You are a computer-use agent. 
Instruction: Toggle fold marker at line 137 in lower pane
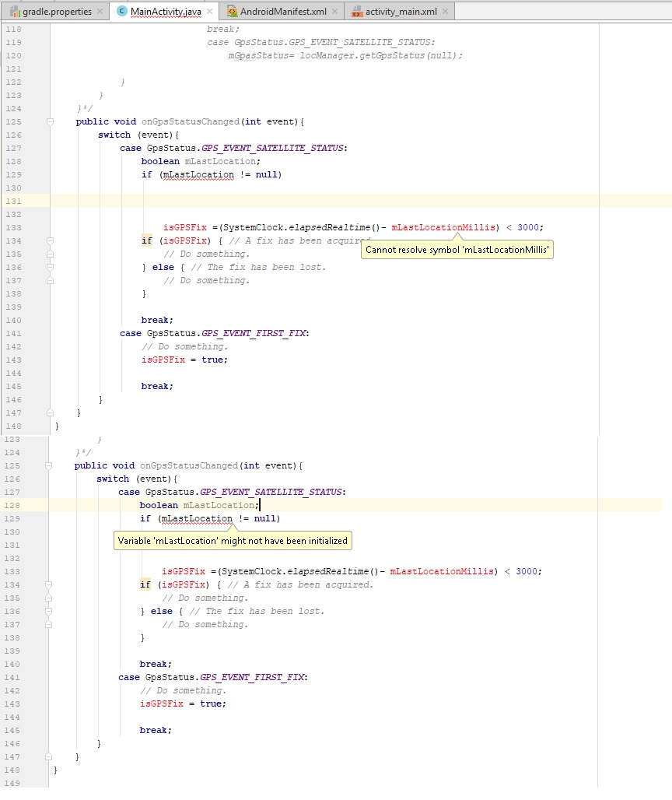(x=48, y=624)
